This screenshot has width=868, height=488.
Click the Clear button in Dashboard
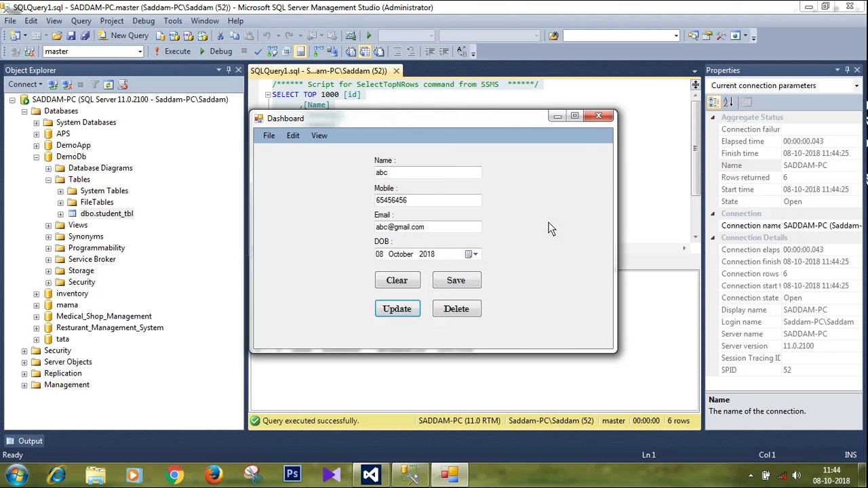tap(397, 280)
